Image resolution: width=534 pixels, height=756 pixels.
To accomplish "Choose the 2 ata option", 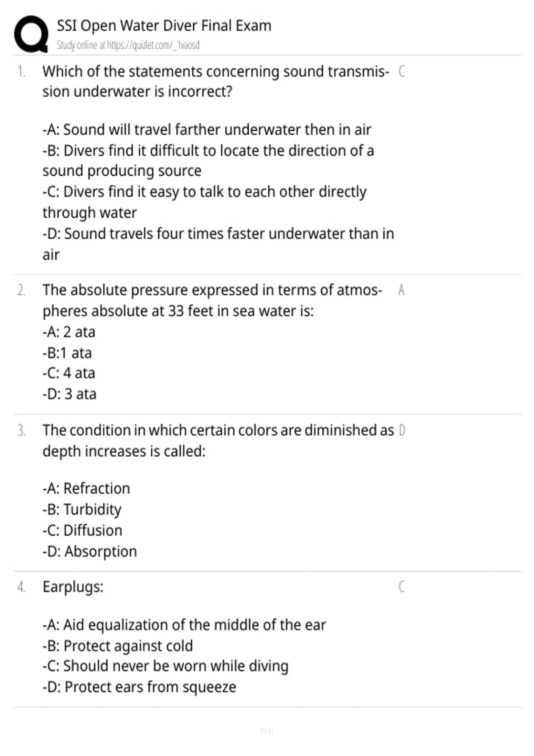I will [69, 332].
